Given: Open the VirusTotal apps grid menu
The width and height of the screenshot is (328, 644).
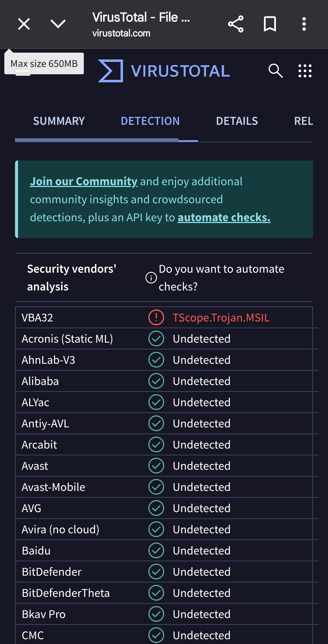Looking at the screenshot, I should tap(305, 71).
